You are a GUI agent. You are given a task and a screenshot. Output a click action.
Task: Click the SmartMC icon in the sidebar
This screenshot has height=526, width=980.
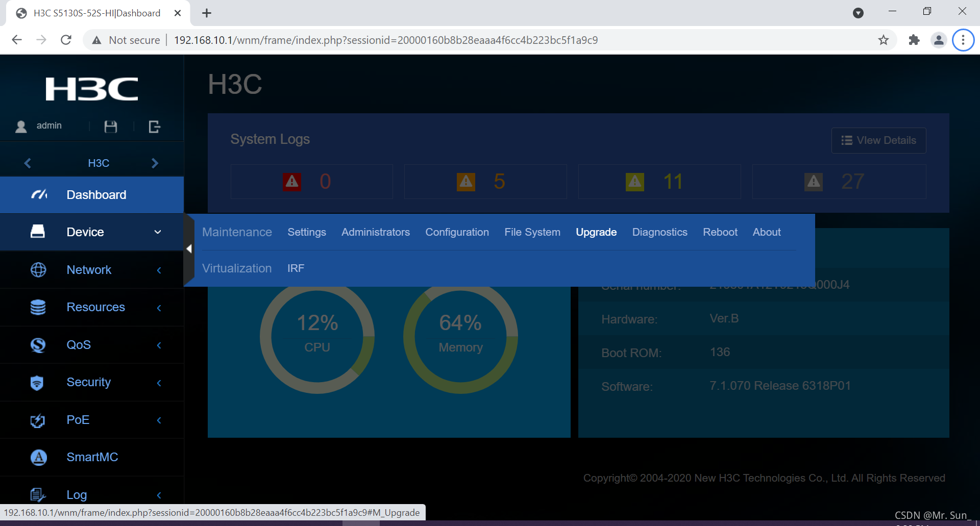[38, 457]
